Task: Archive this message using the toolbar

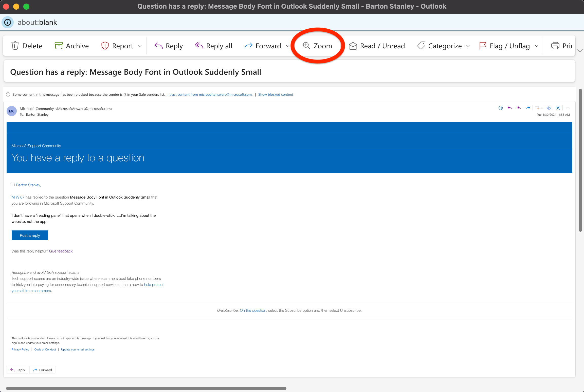Action: pyautogui.click(x=72, y=46)
